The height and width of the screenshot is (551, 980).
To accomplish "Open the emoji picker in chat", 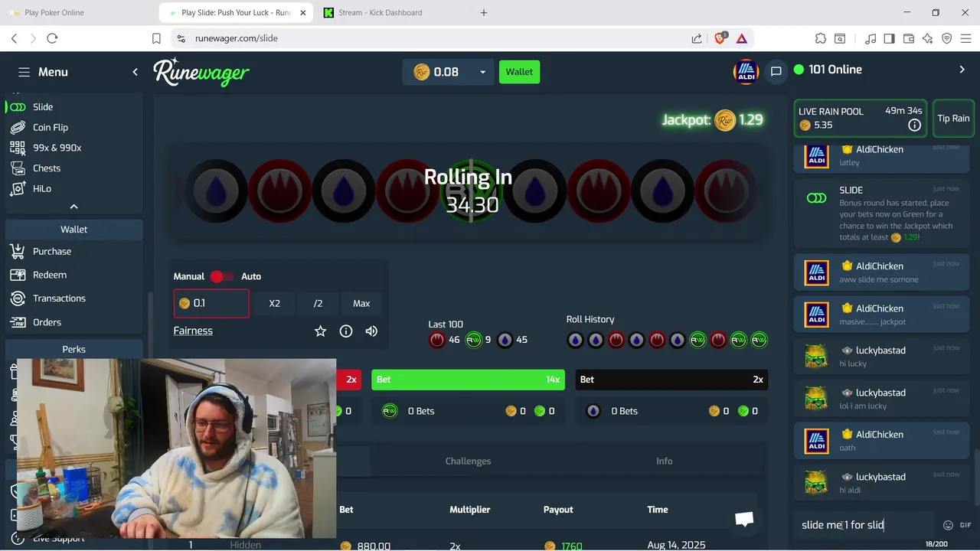I will [948, 525].
